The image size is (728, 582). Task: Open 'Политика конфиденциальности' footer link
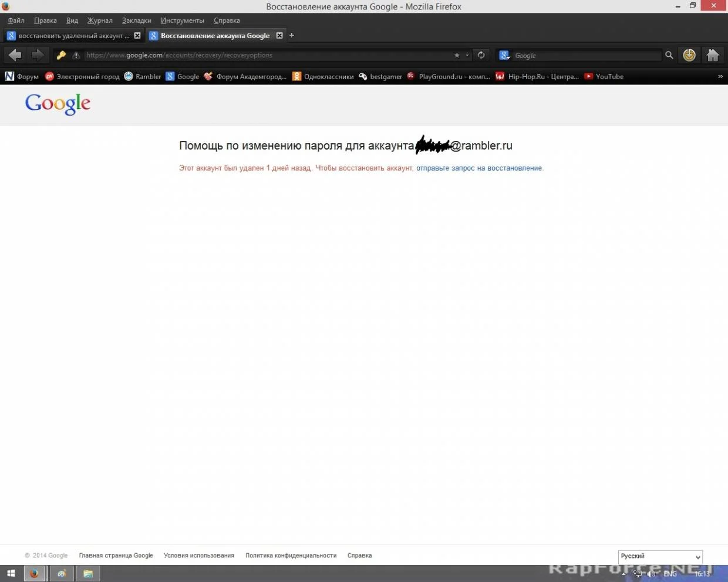coord(291,556)
